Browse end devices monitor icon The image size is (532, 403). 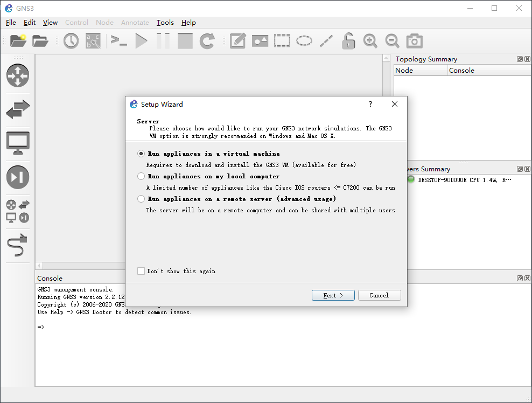(18, 143)
